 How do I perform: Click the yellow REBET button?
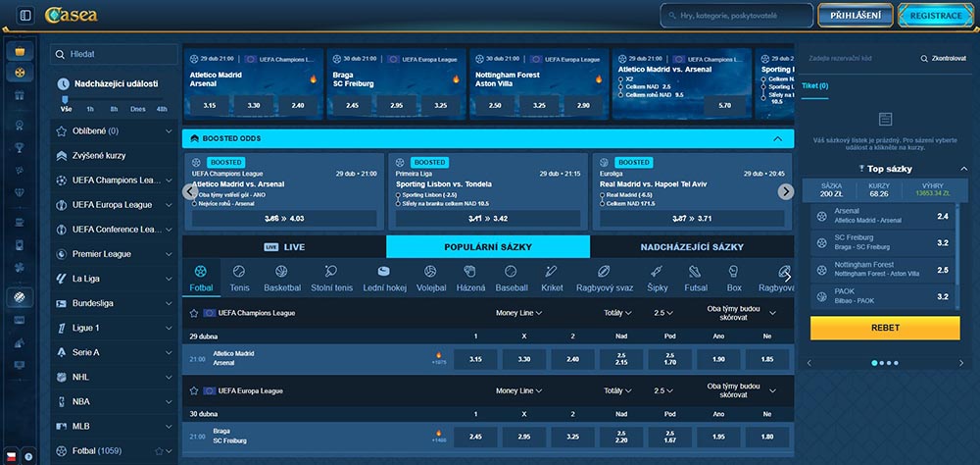pyautogui.click(x=885, y=328)
